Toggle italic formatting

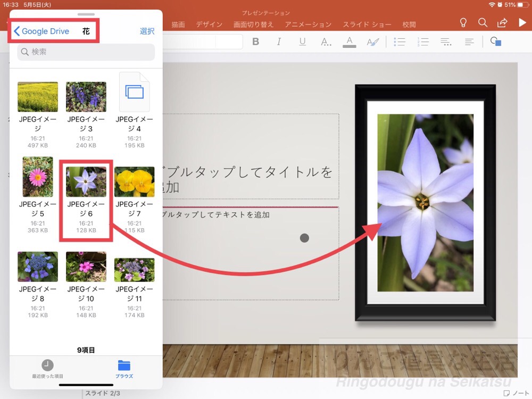279,41
